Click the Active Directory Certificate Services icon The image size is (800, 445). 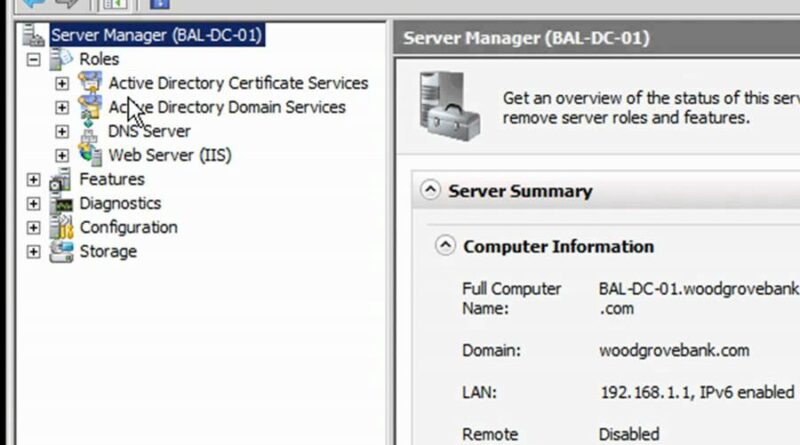tap(90, 83)
